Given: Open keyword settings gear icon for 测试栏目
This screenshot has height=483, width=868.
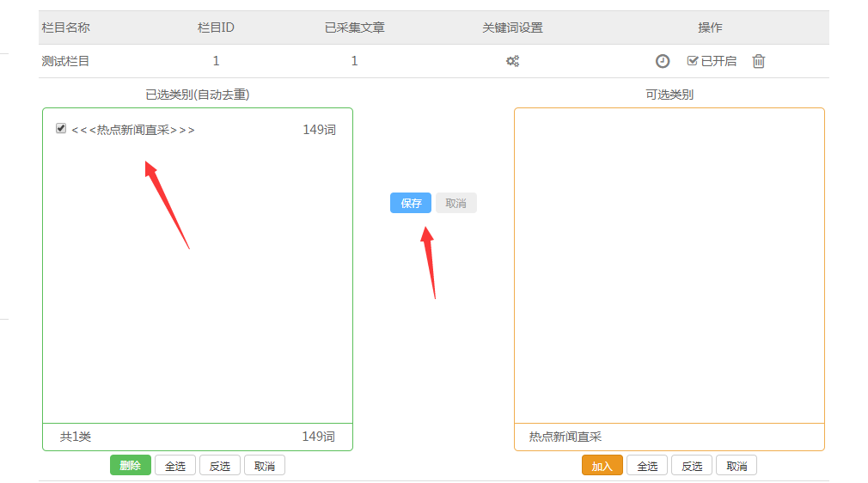Looking at the screenshot, I should pos(512,61).
